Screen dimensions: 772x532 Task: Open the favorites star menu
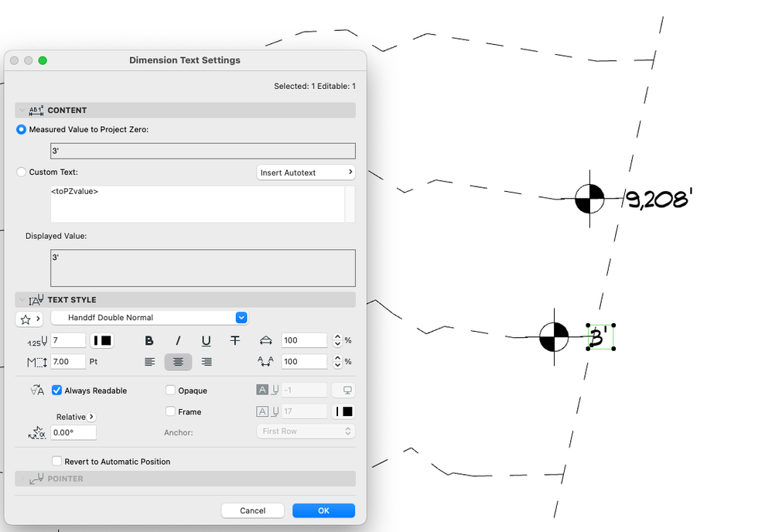click(x=29, y=318)
